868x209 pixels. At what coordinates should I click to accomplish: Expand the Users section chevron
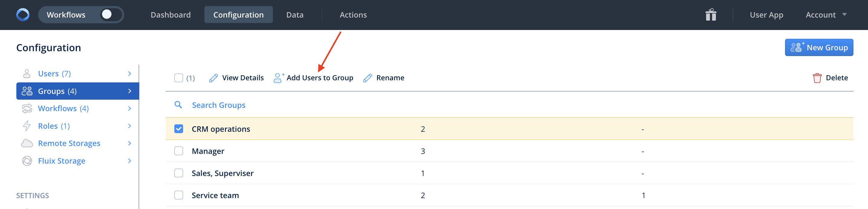[130, 74]
